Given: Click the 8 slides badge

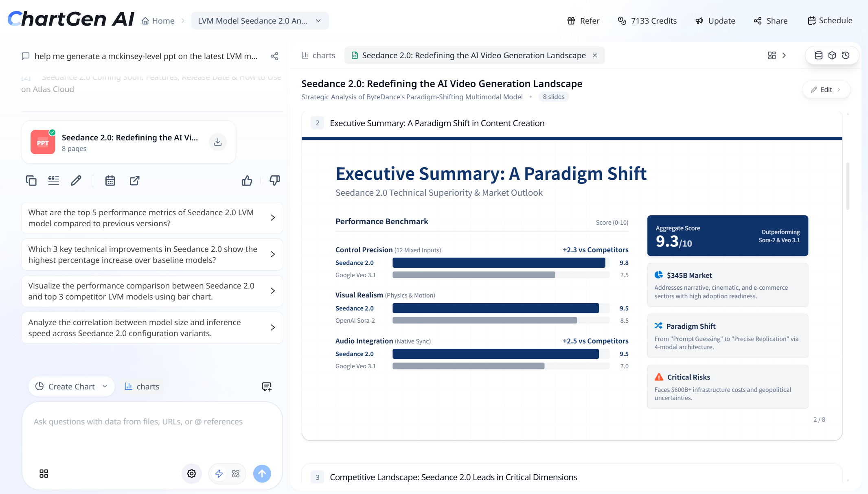Looking at the screenshot, I should tap(554, 97).
